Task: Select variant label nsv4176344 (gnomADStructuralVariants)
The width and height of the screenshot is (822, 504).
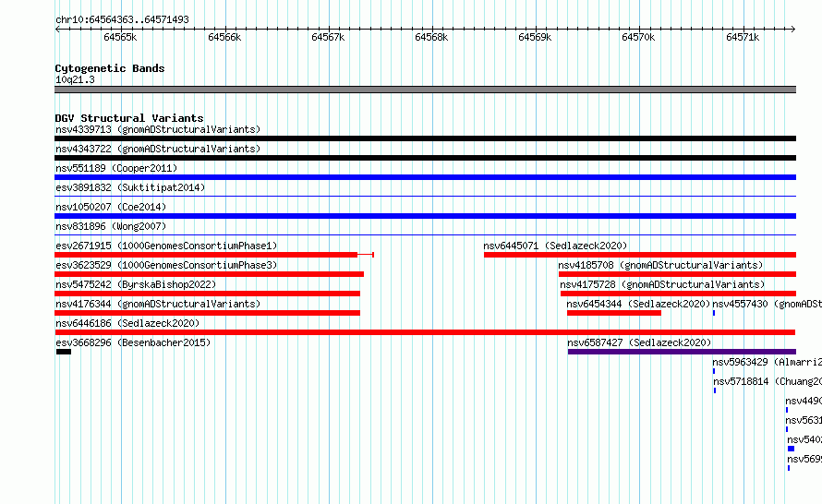Action: click(158, 304)
